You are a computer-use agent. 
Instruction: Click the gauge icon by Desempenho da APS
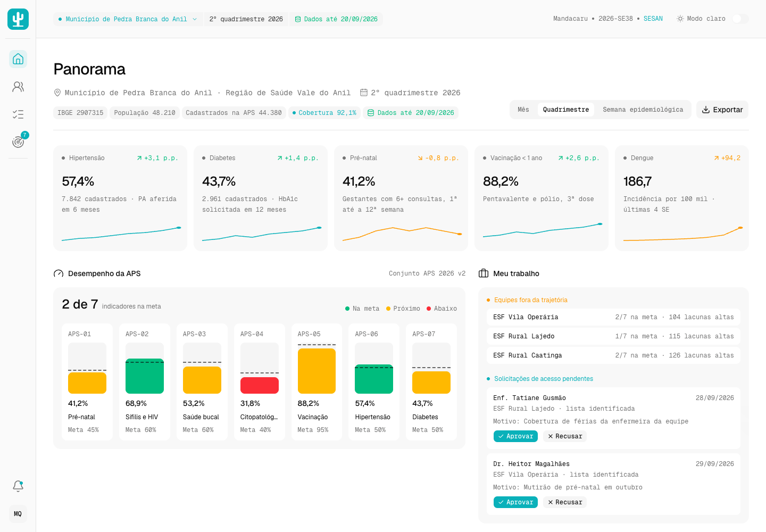pyautogui.click(x=59, y=273)
